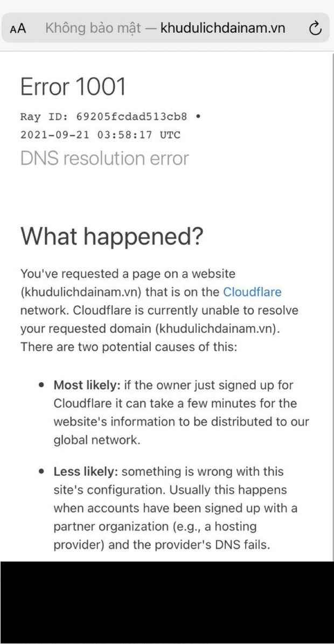Click the 'DNS resolution error' subtitle
This screenshot has width=334, height=644.
click(x=105, y=158)
